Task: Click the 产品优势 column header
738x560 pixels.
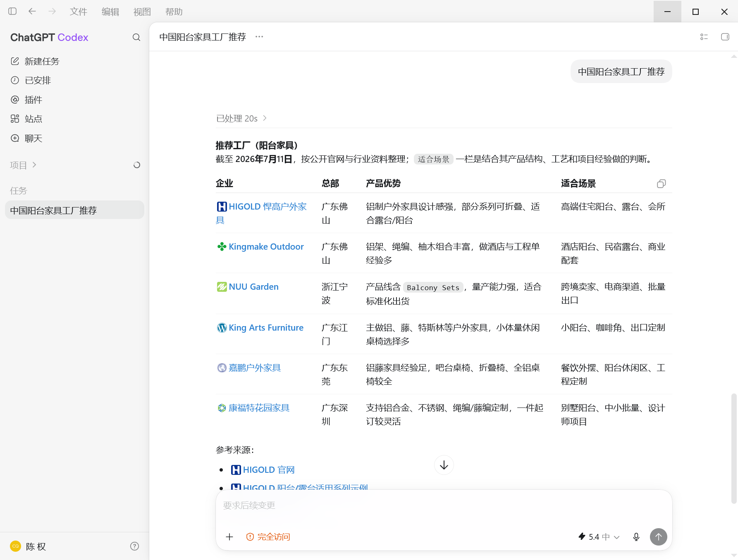Action: pos(383,183)
